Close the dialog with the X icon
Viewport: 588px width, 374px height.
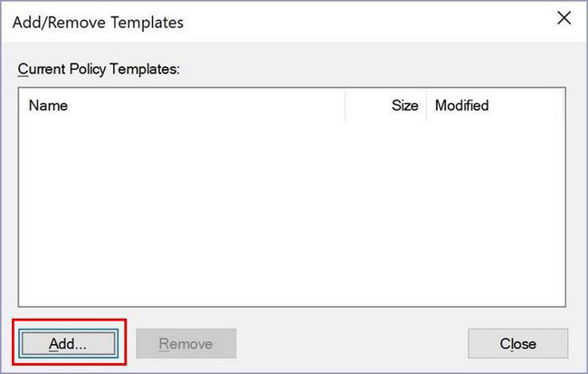(564, 17)
